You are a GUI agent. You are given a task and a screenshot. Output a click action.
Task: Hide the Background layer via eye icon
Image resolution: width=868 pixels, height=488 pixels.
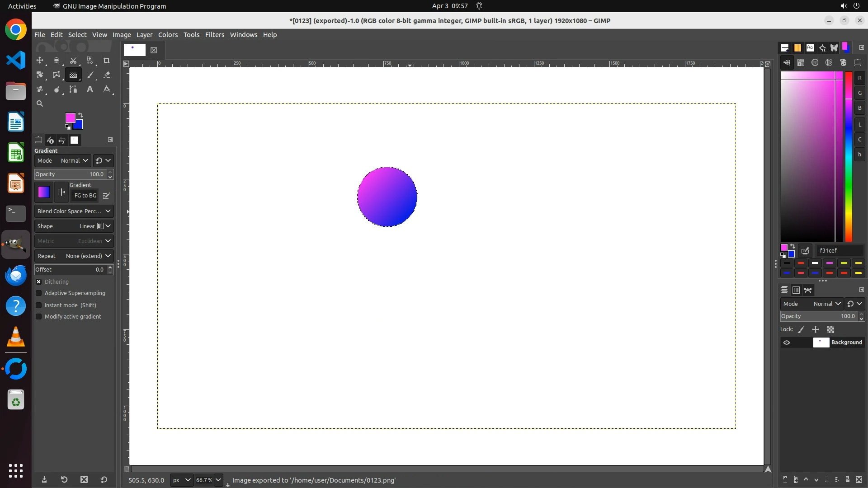pos(787,343)
